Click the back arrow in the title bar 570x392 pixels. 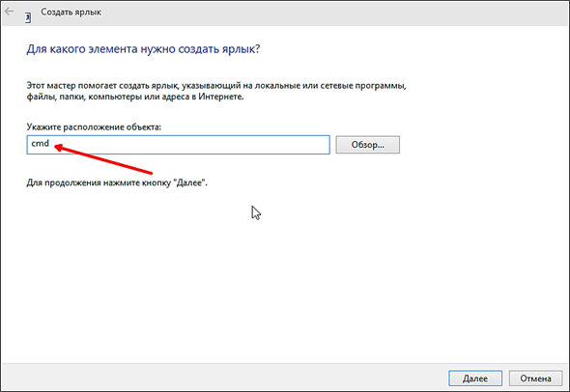9,12
